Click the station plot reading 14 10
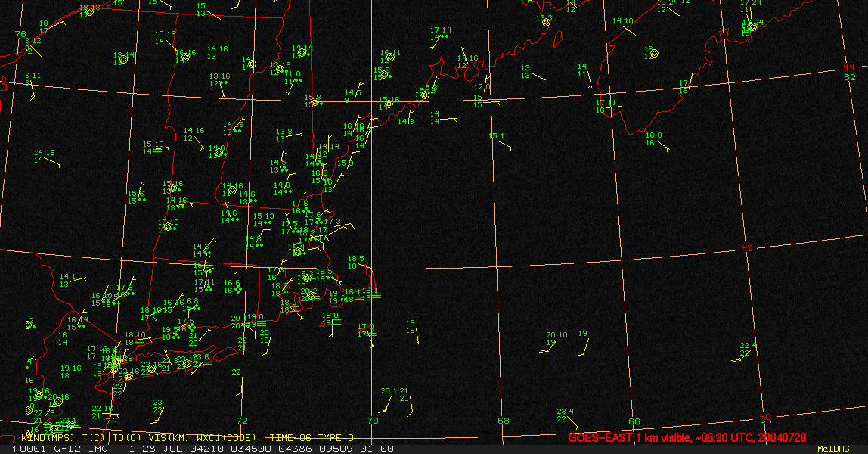 point(623,21)
